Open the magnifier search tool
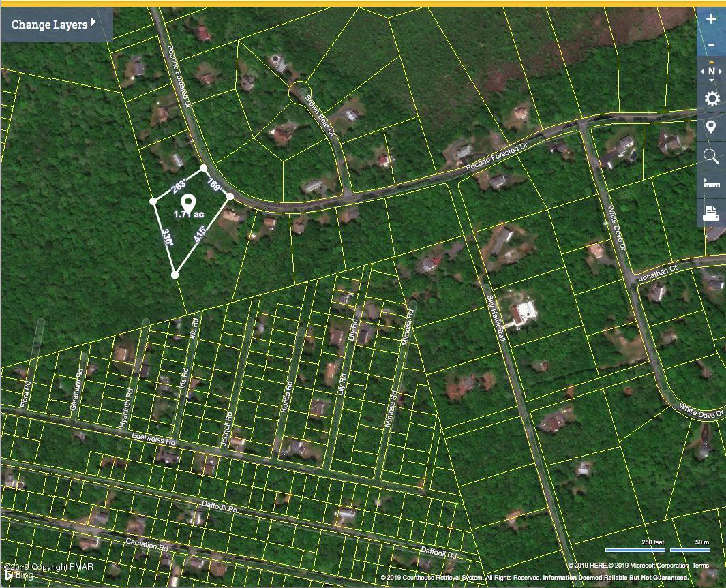Screen dimensions: 726x588 711,156
